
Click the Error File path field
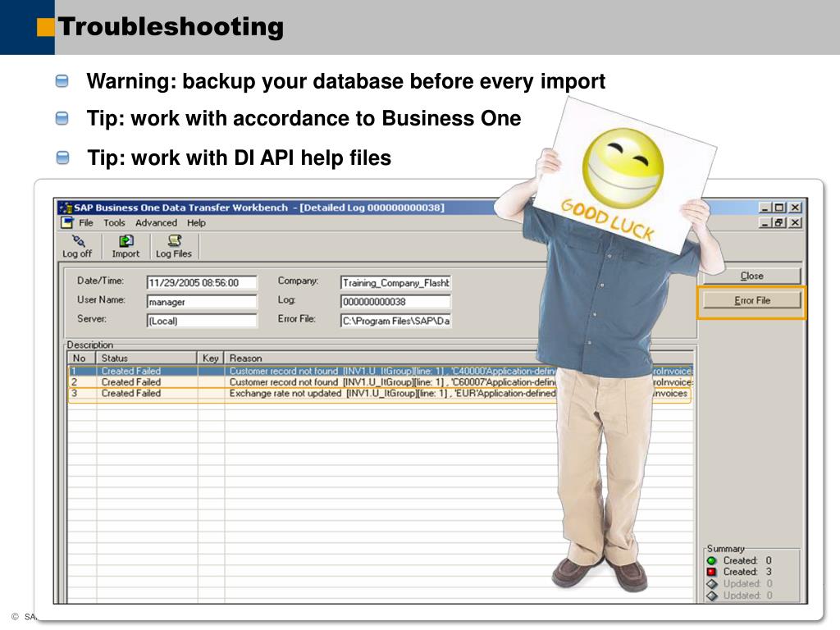point(395,321)
